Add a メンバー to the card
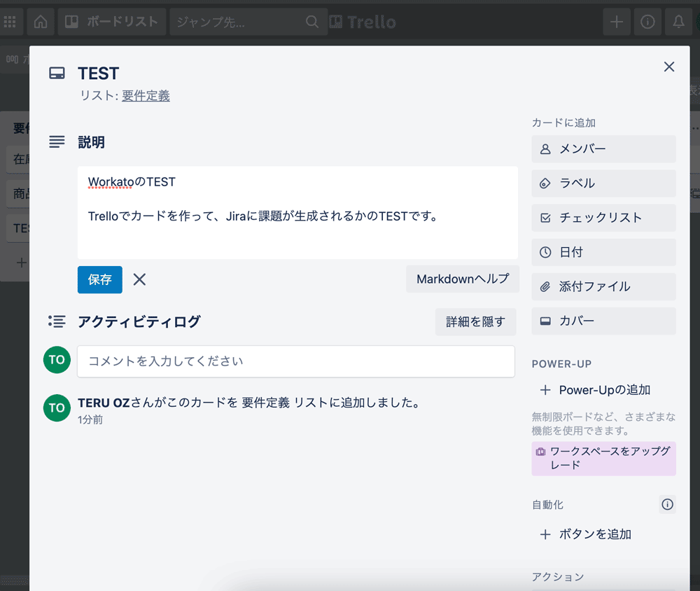 coord(603,148)
